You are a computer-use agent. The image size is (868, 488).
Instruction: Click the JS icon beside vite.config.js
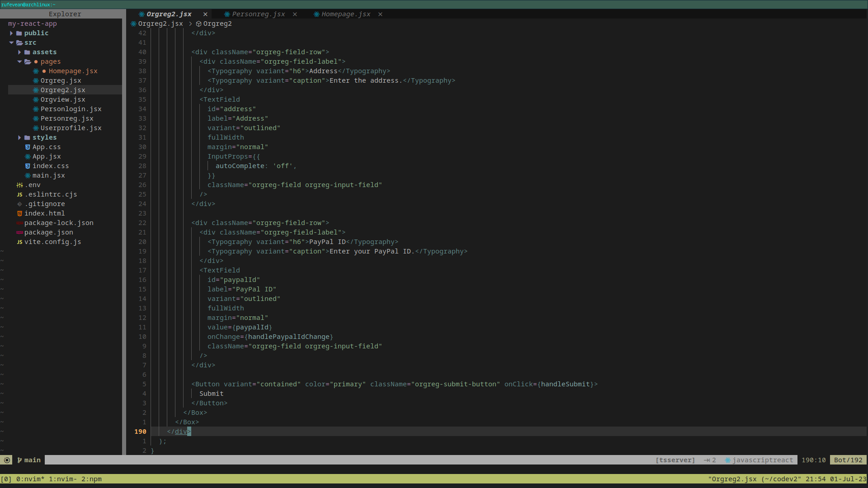pos(19,242)
